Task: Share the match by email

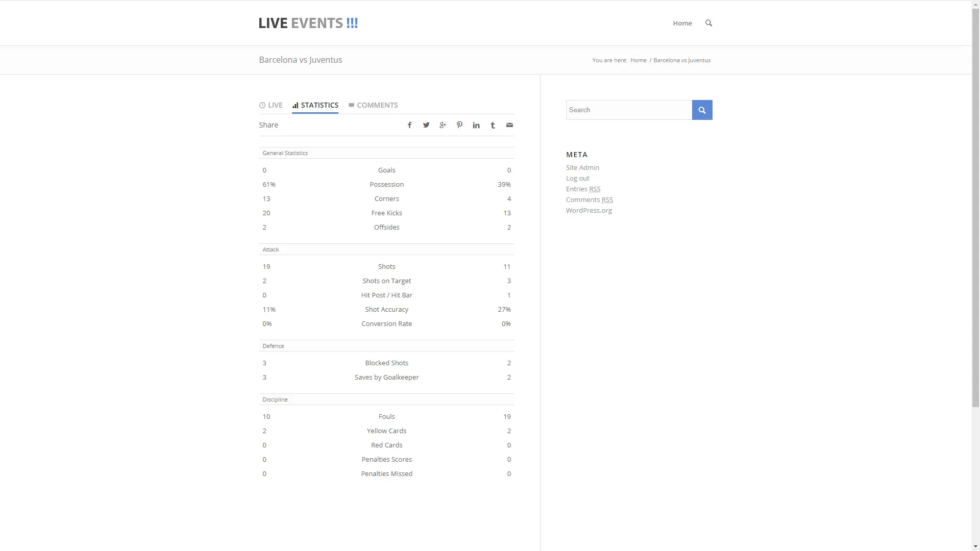Action: pos(509,125)
